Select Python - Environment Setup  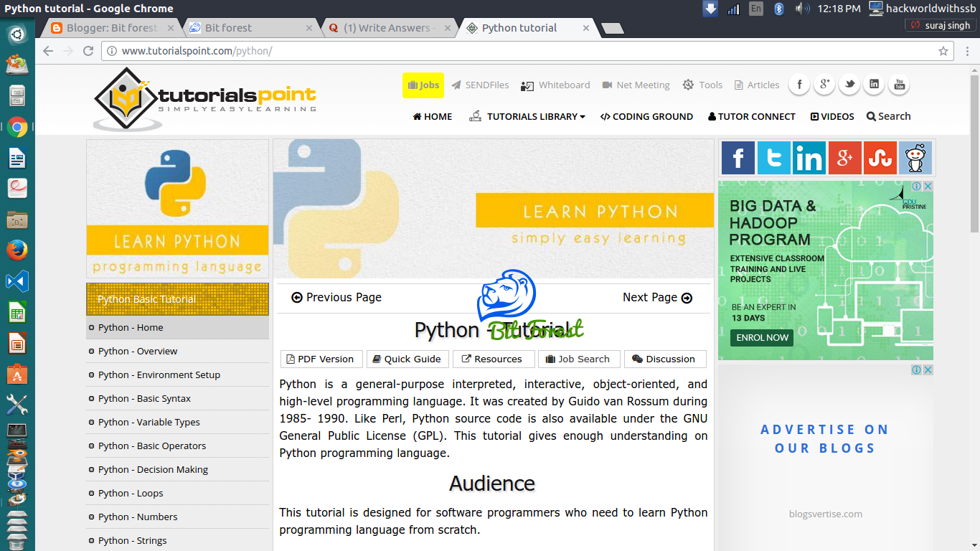[x=177, y=375]
